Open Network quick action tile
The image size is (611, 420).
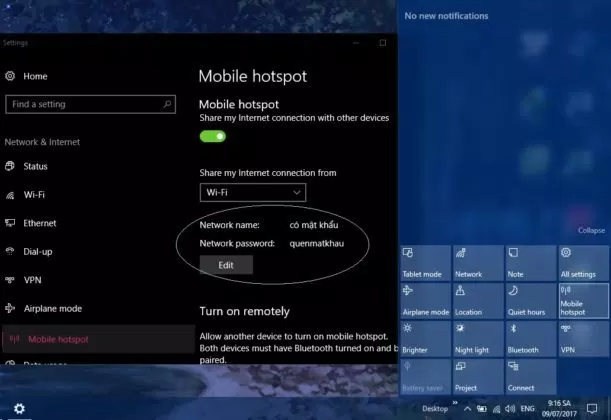point(478,263)
